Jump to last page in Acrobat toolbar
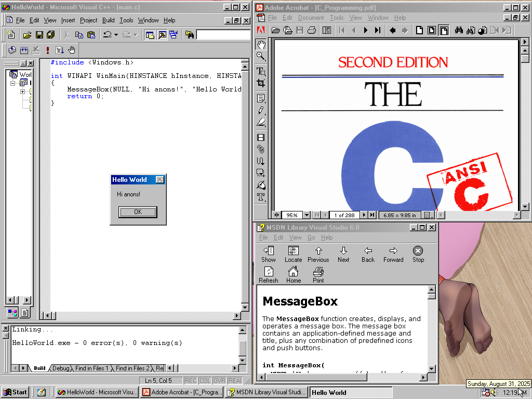Viewport: 532px width, 399px height. point(378,31)
